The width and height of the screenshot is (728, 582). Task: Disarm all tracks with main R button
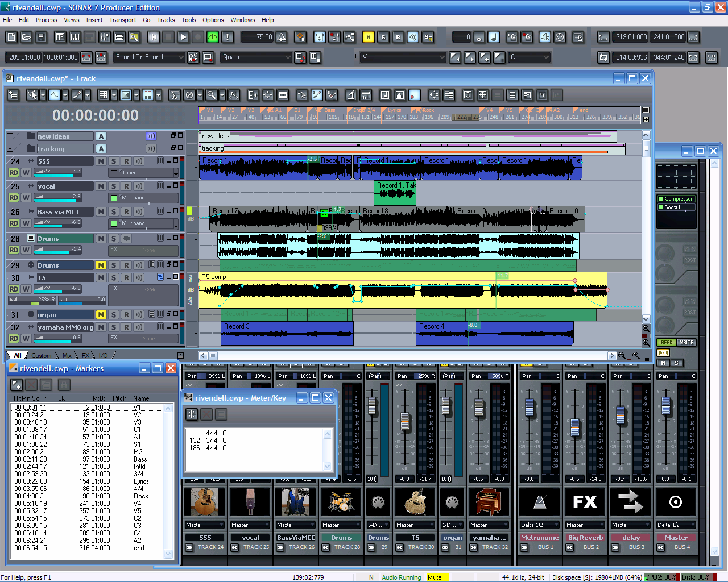tap(398, 37)
